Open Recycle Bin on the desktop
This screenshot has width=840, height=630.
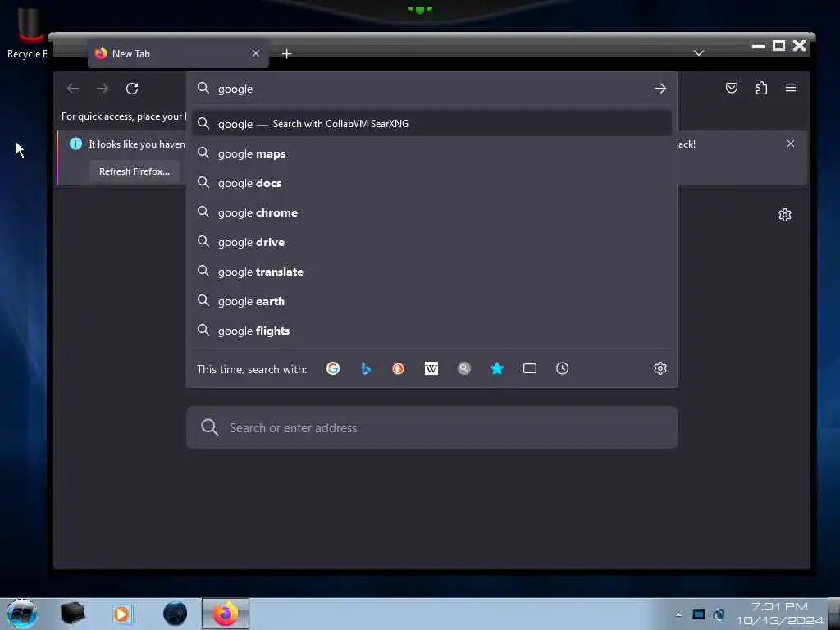tap(27, 32)
